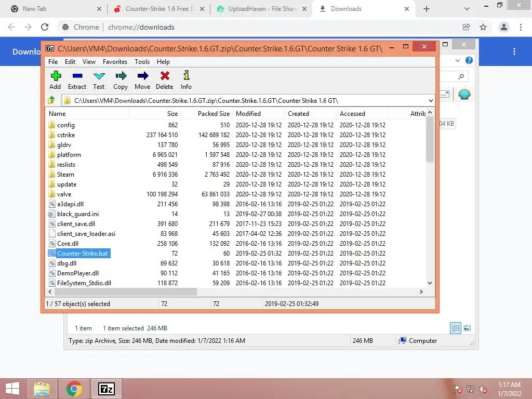Sort by Packed Size column header

206,114
